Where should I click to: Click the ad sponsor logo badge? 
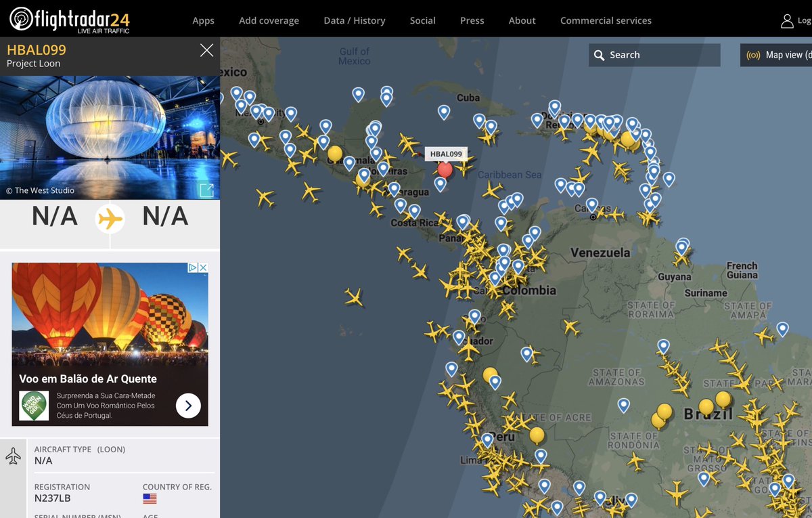(x=33, y=406)
